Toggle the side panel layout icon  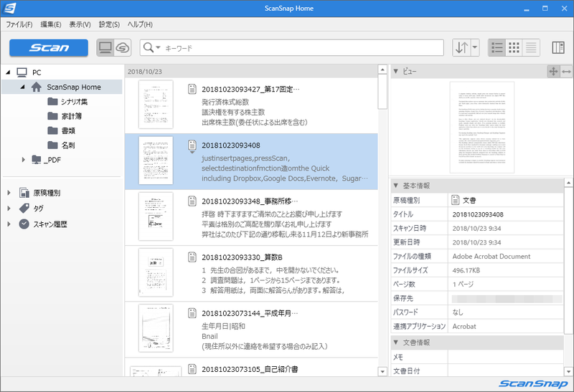tap(558, 47)
